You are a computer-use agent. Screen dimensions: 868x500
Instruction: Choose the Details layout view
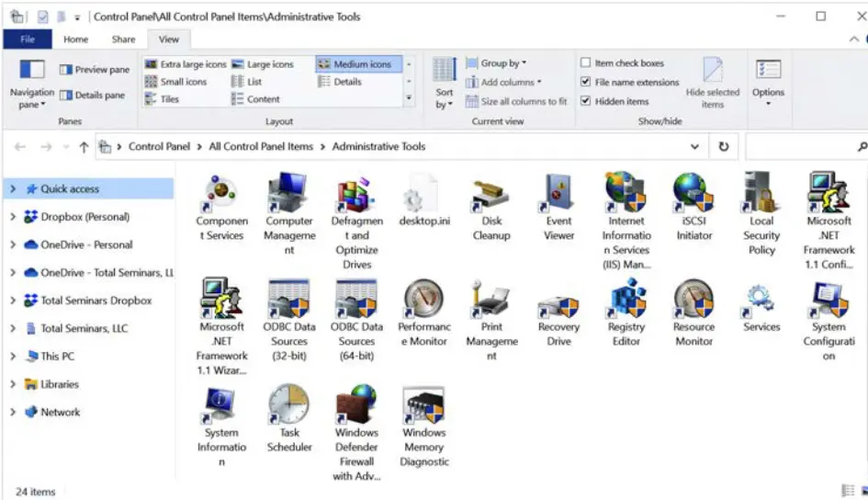[346, 82]
